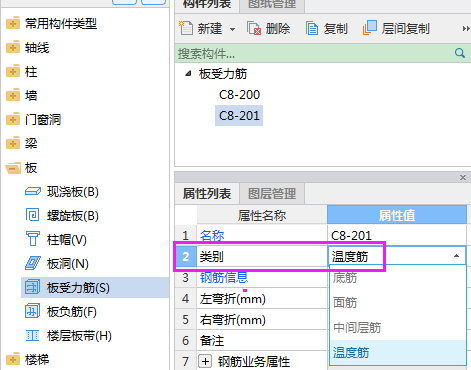This screenshot has width=471, height=370.
Task: Select row number 1 header
Action: click(186, 236)
